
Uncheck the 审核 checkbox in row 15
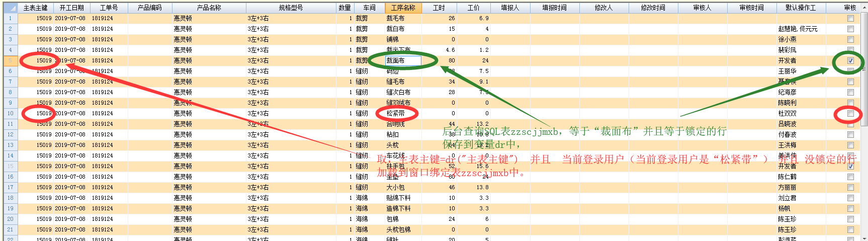coord(850,166)
